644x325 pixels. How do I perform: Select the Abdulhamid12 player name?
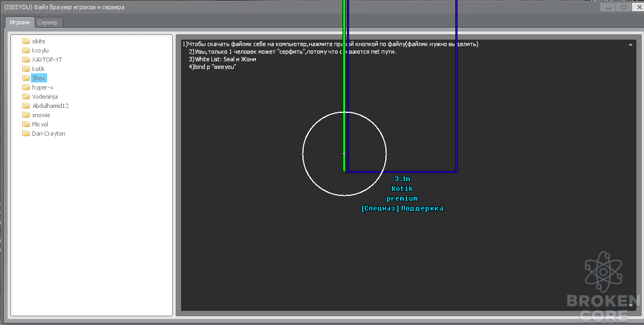tap(50, 106)
